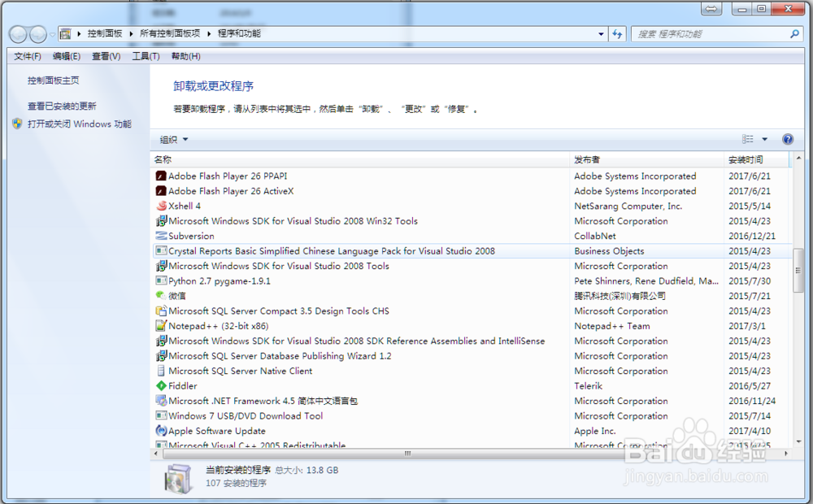Open the help question mark icon
The height and width of the screenshot is (504, 813).
click(788, 139)
